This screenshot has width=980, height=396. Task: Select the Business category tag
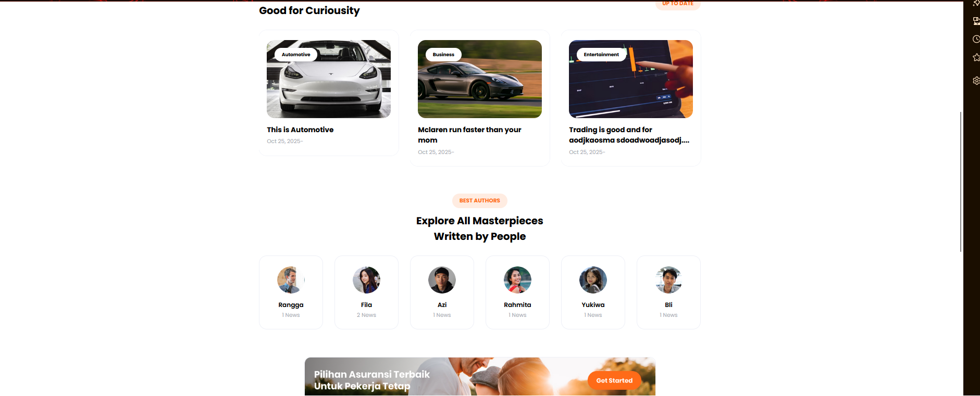click(443, 55)
